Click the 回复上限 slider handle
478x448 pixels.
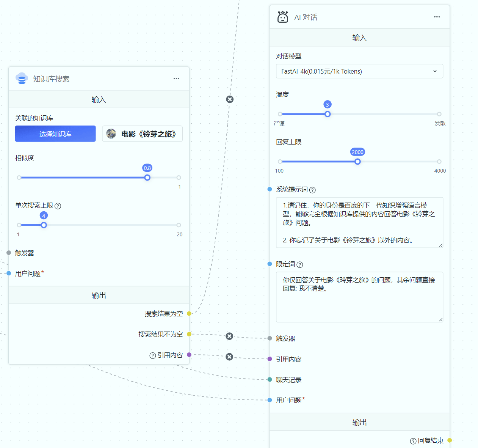coord(357,162)
